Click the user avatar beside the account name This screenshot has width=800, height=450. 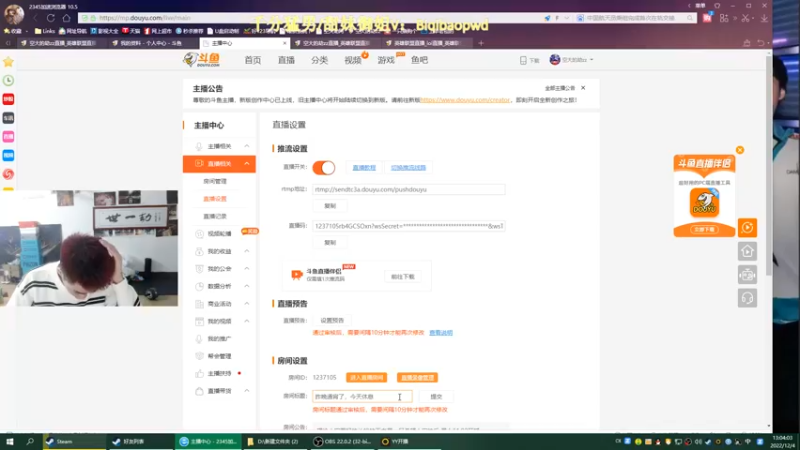[555, 60]
